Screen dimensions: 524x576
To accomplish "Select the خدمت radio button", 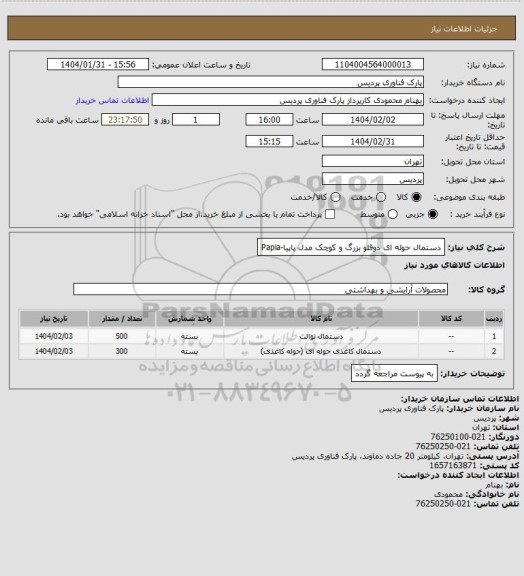I will 381,197.
